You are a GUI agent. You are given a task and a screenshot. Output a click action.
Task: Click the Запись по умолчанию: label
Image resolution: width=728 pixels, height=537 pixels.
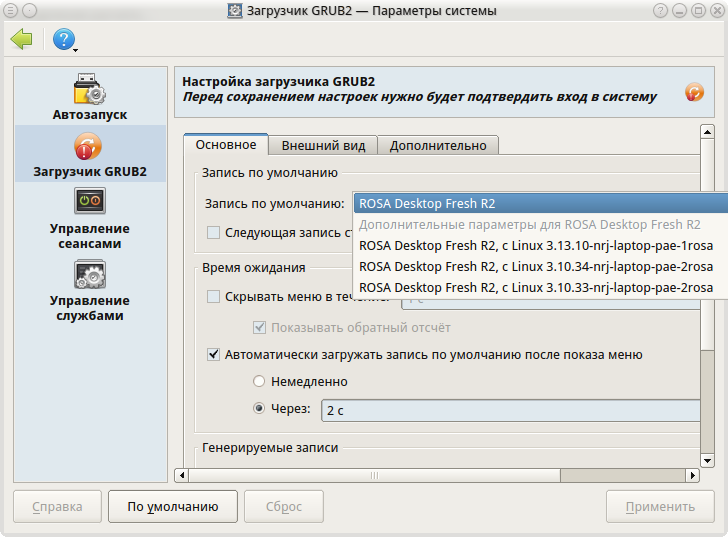point(274,203)
